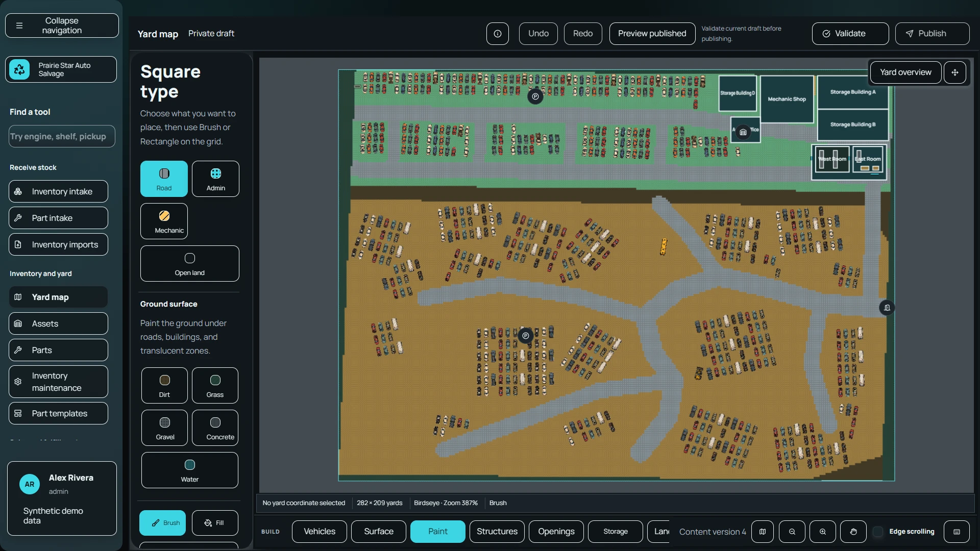Select the Fill paint mode
The image size is (980, 551).
(x=215, y=523)
